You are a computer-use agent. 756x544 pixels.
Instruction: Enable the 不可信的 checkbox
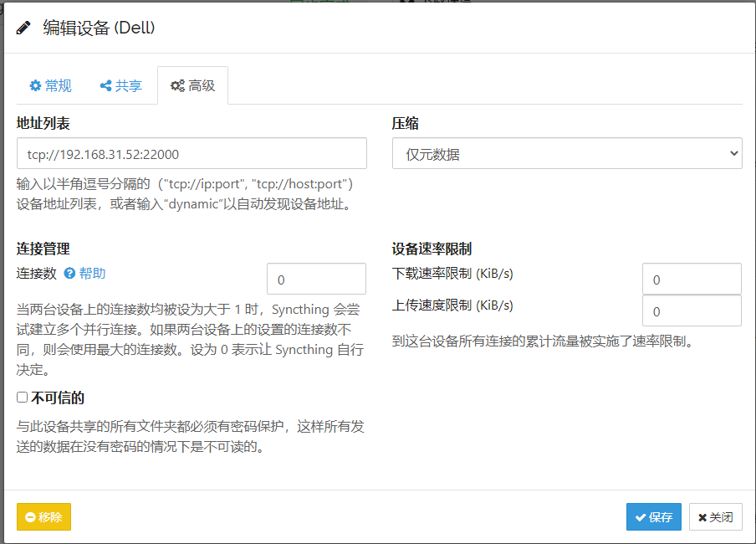(x=23, y=398)
